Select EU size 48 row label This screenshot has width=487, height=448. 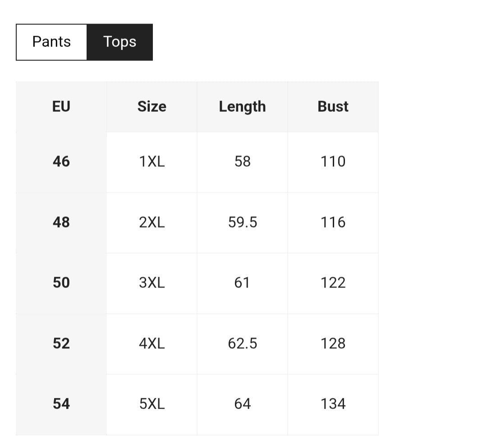[x=61, y=222]
